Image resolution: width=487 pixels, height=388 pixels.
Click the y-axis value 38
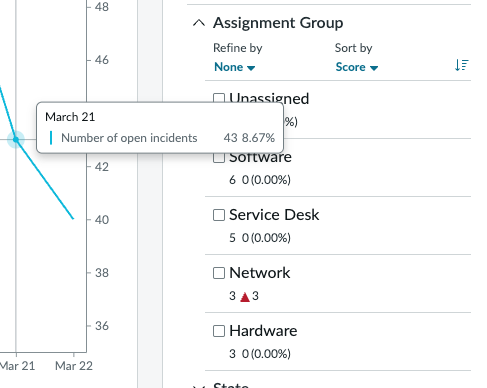coord(102,273)
